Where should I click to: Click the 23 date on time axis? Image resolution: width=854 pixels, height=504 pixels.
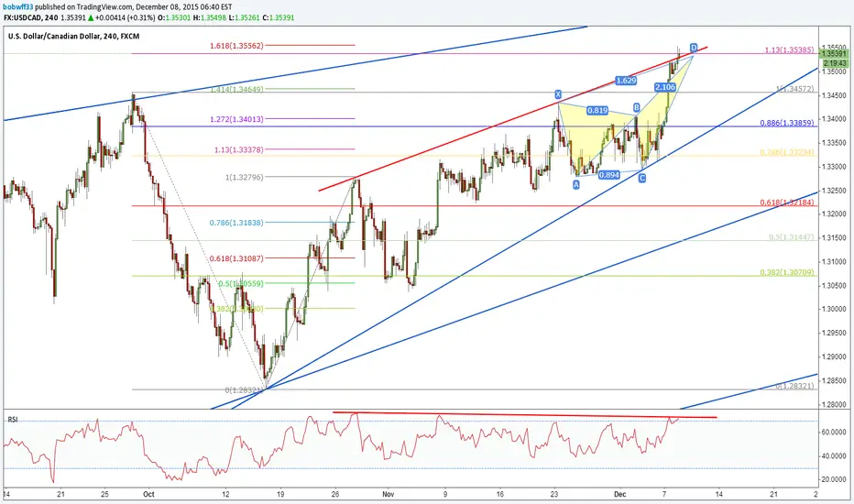553,495
